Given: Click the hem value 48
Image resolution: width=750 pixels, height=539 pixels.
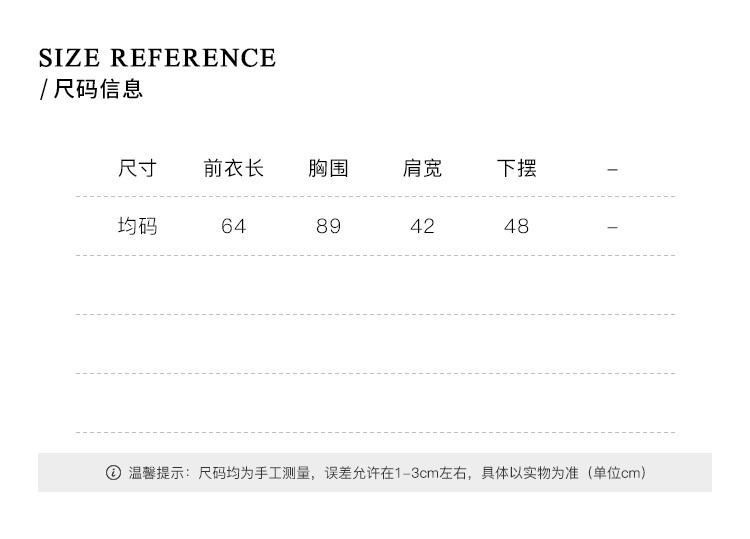Looking at the screenshot, I should (x=517, y=227).
